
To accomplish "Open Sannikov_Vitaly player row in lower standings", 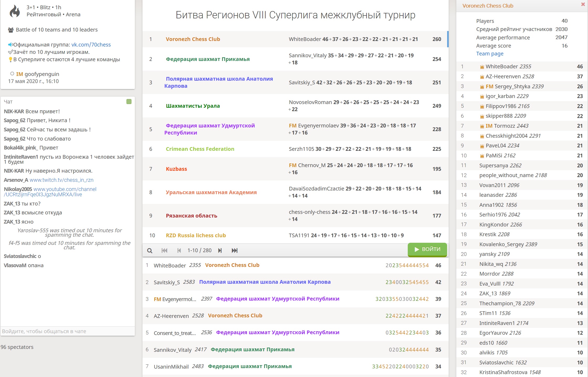I will coord(295,350).
